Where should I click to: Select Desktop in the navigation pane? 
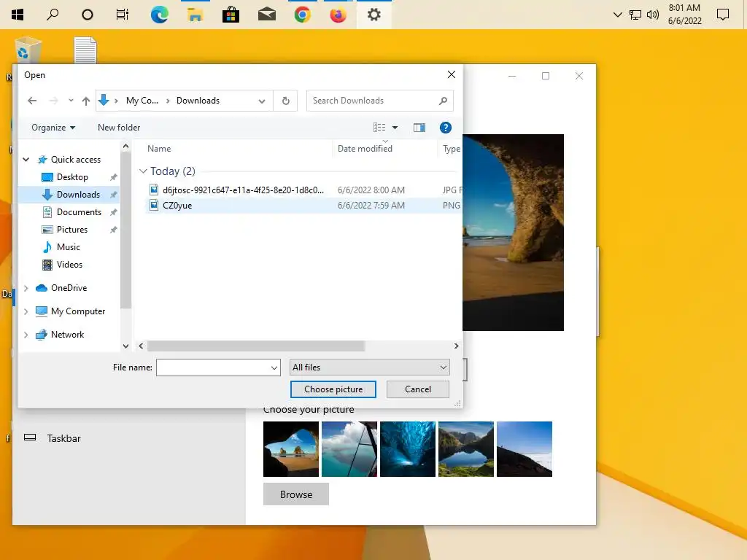click(72, 177)
